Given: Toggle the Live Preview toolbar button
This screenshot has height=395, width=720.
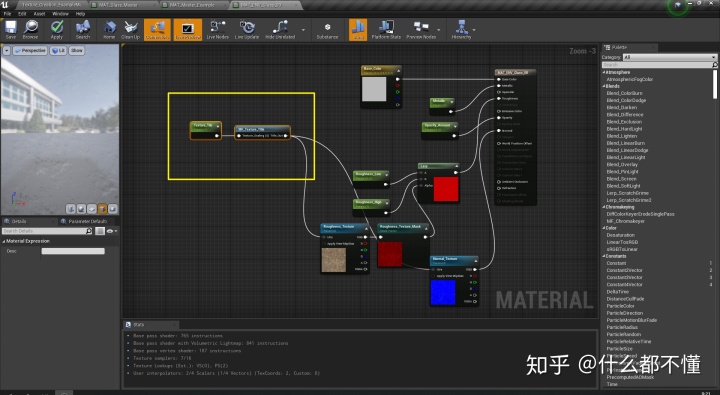Looking at the screenshot, I should click(x=188, y=29).
